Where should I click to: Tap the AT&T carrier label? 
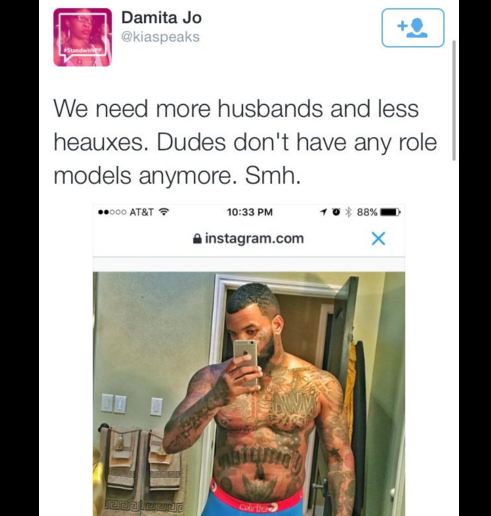coord(142,212)
